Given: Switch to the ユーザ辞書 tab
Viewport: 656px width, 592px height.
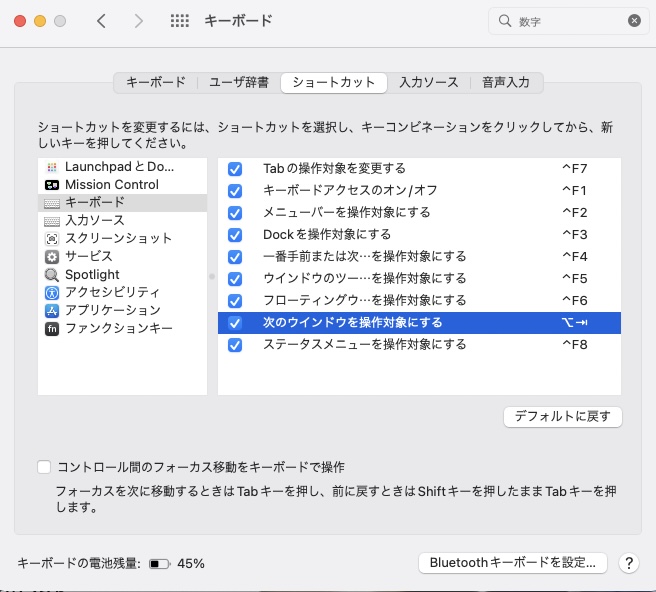Looking at the screenshot, I should [x=239, y=82].
